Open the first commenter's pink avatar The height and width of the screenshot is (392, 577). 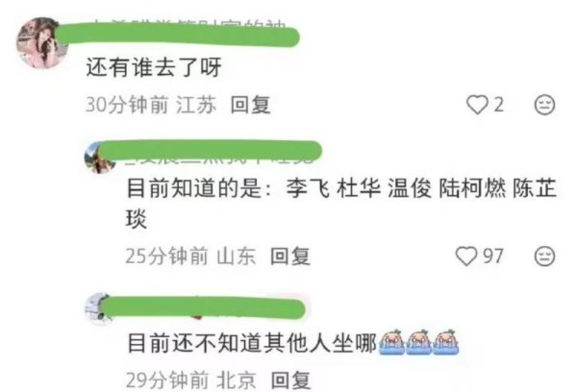pyautogui.click(x=41, y=42)
